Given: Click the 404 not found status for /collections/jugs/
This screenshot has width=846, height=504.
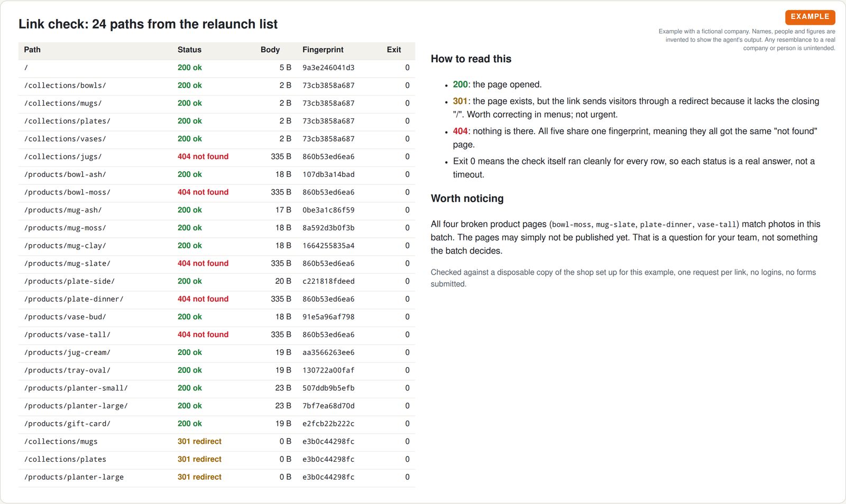Looking at the screenshot, I should 203,157.
